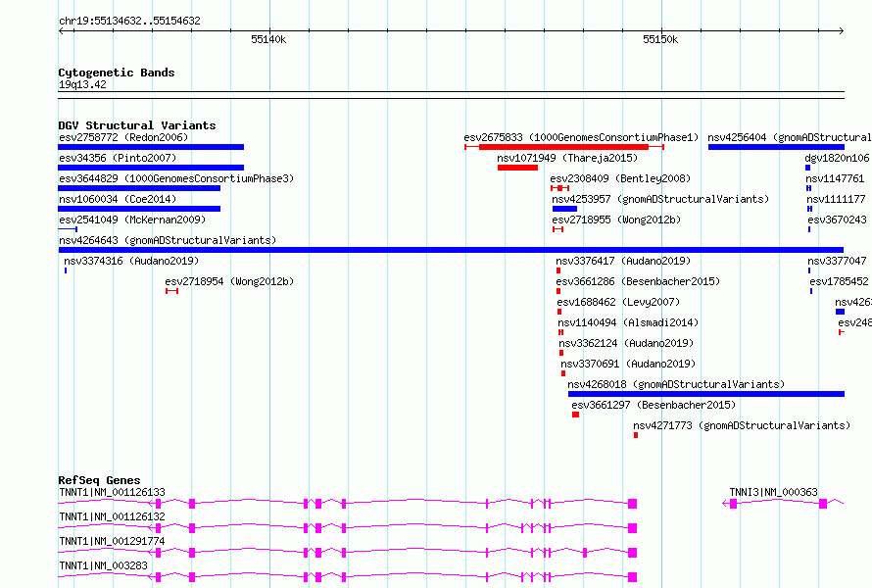Viewport: 872px width, 588px height.
Task: Click the esv3670243 variant label
Action: pos(837,220)
